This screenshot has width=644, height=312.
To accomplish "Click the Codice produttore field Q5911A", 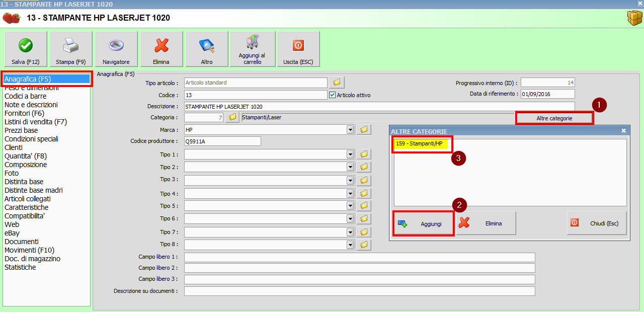I will pos(222,141).
